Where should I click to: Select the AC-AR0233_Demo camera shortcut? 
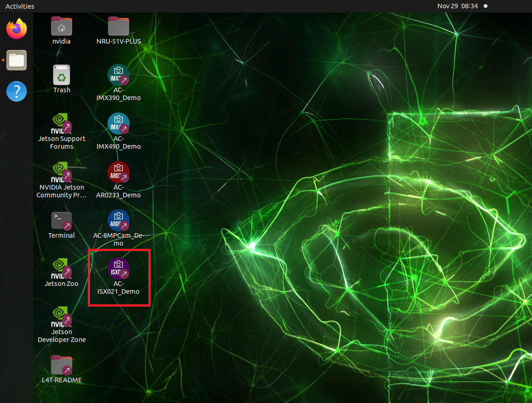click(119, 173)
